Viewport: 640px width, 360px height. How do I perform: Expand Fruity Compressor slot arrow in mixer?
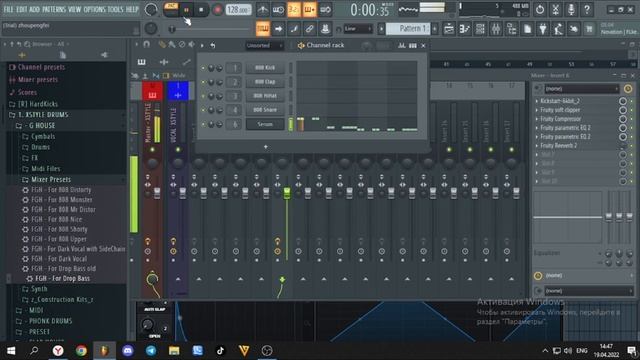click(x=537, y=119)
